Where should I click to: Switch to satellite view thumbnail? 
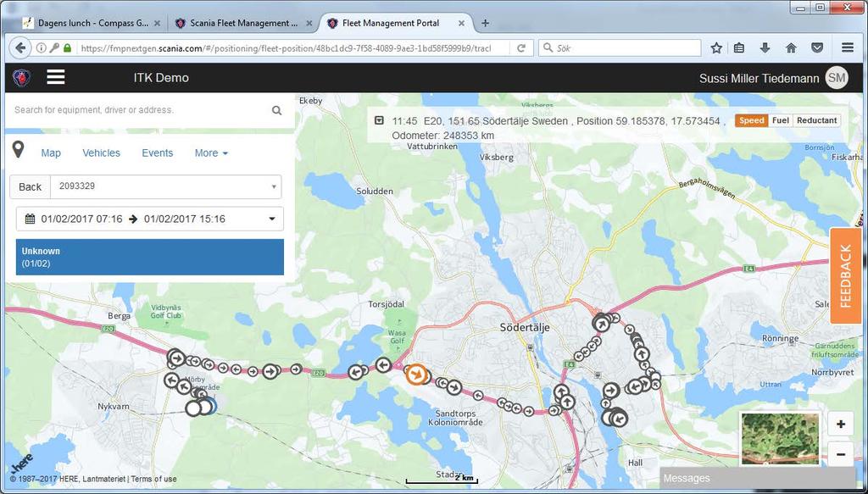[780, 437]
